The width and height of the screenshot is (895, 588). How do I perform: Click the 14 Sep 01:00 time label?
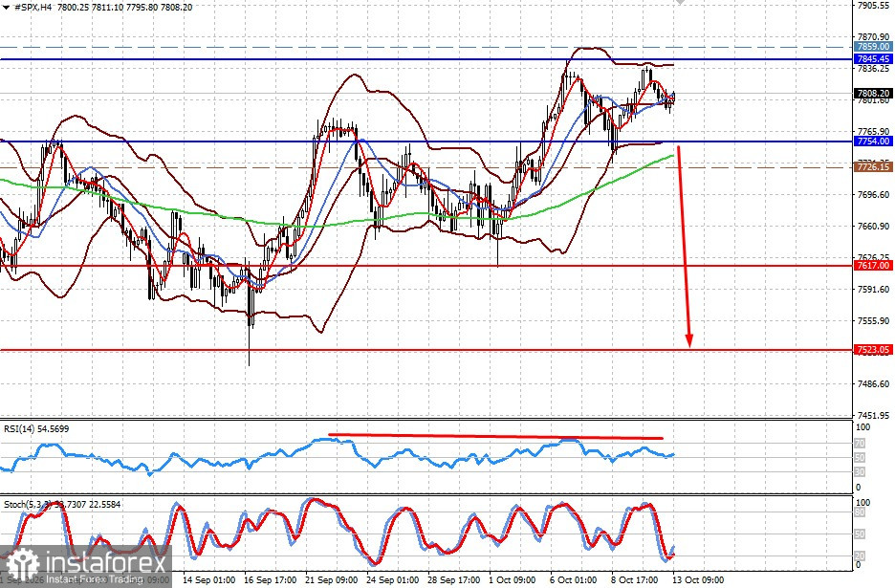(208, 580)
